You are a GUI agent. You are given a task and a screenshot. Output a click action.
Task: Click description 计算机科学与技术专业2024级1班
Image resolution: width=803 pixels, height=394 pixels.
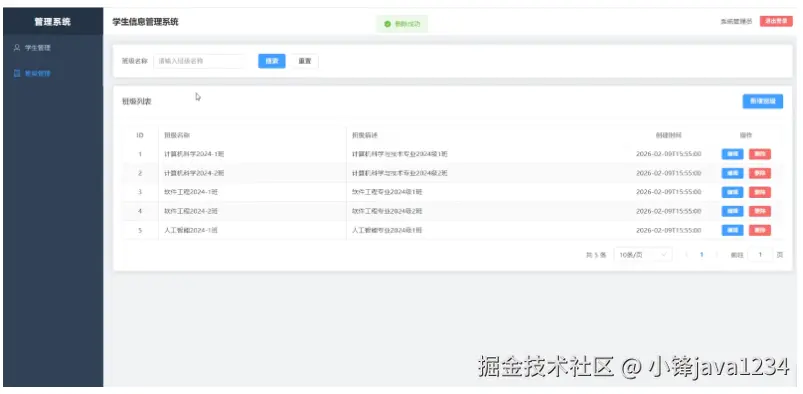click(399, 154)
